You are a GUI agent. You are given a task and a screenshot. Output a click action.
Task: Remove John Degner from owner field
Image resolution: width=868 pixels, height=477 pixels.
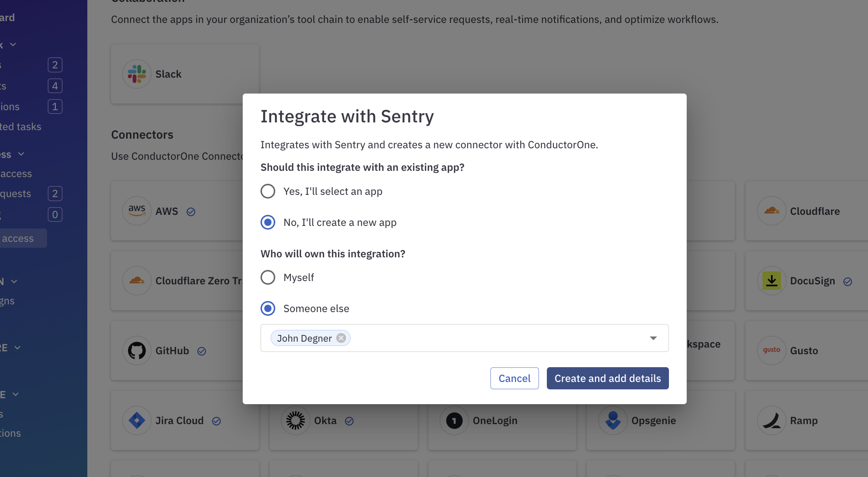coord(342,338)
